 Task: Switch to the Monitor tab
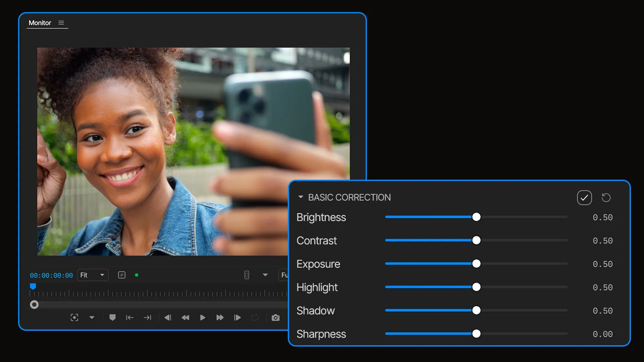pos(40,23)
